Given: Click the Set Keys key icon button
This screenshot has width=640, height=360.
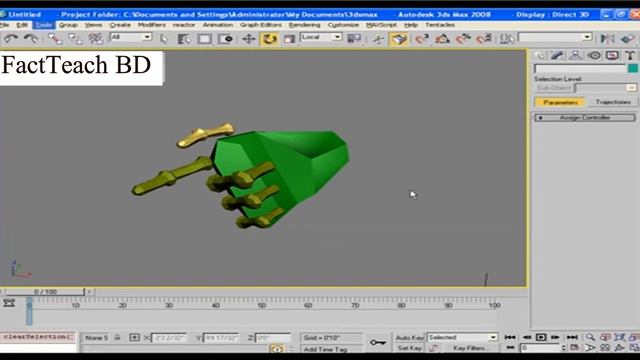Looking at the screenshot, I should 378,342.
